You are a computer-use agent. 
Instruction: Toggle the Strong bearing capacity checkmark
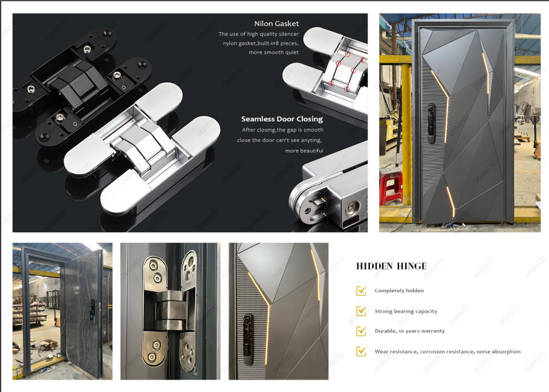click(361, 311)
